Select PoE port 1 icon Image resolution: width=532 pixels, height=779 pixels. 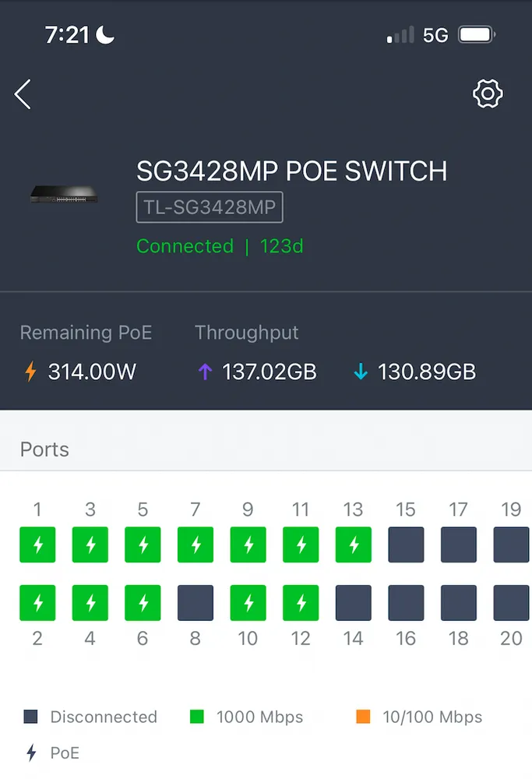click(x=37, y=545)
